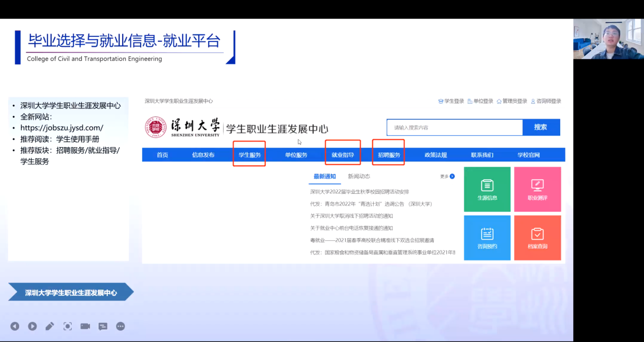Go to the previous slide arrow
The height and width of the screenshot is (342, 644).
coord(15,326)
